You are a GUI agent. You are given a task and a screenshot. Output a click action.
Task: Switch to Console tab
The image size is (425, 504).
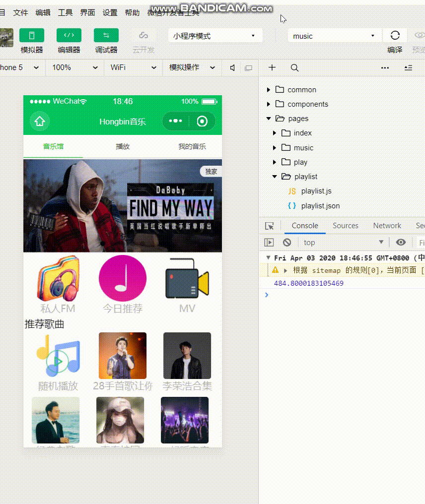pyautogui.click(x=305, y=226)
